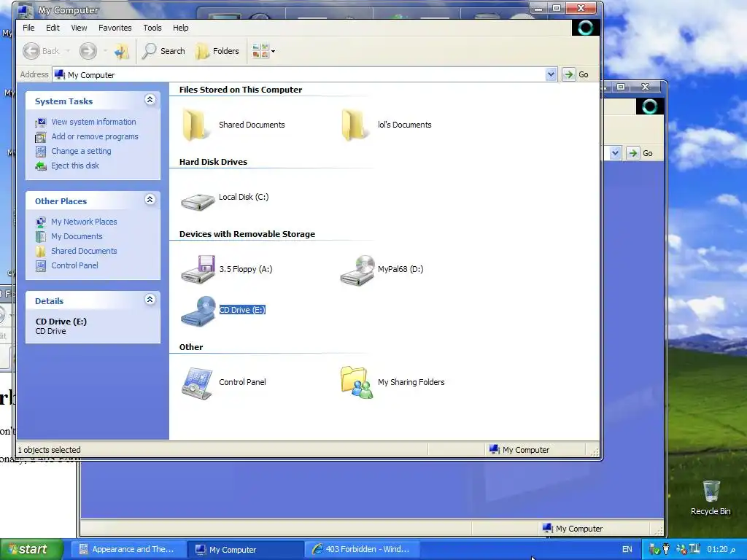Switch to My Computer taskbar button
747x560 pixels.
tap(244, 550)
